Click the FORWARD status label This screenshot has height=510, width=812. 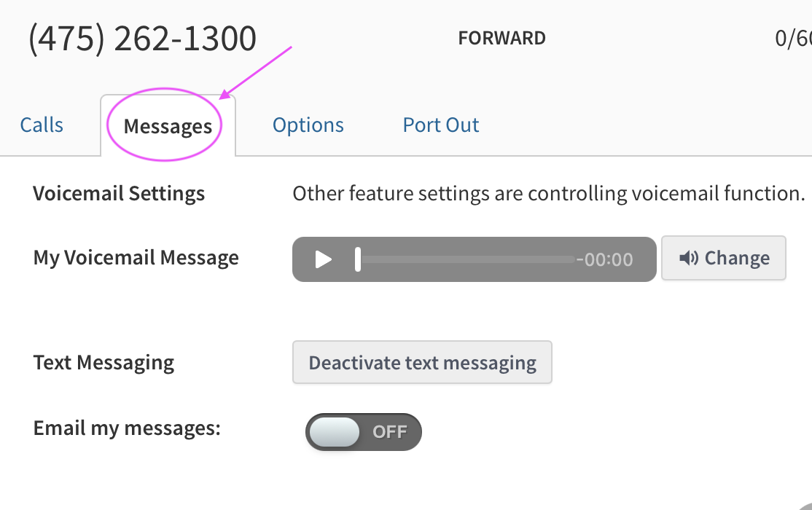[x=501, y=39]
